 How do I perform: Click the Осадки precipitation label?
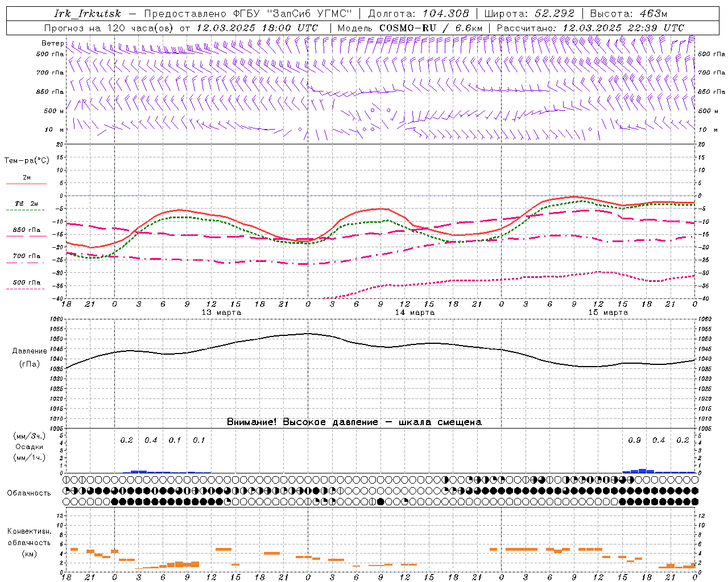tap(29, 447)
